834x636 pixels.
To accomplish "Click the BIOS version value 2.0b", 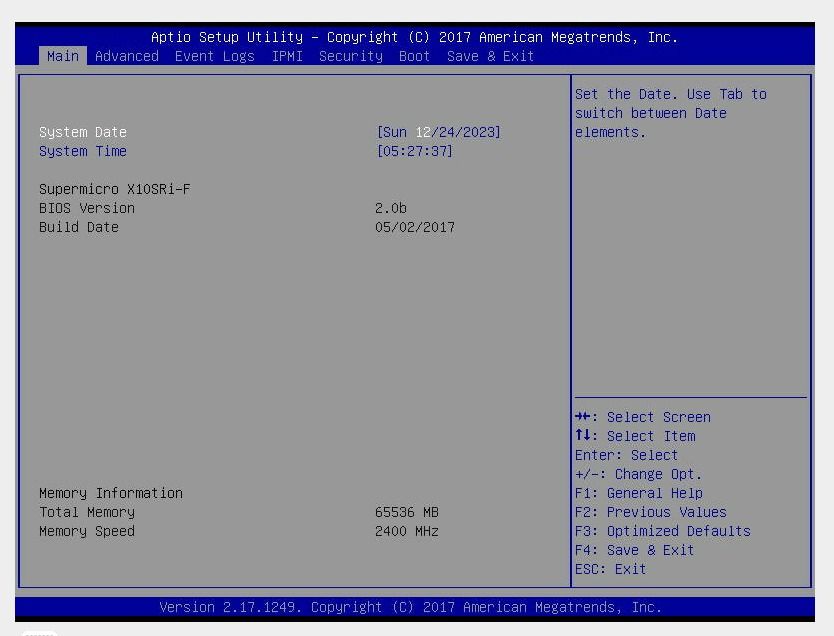I will tap(390, 208).
